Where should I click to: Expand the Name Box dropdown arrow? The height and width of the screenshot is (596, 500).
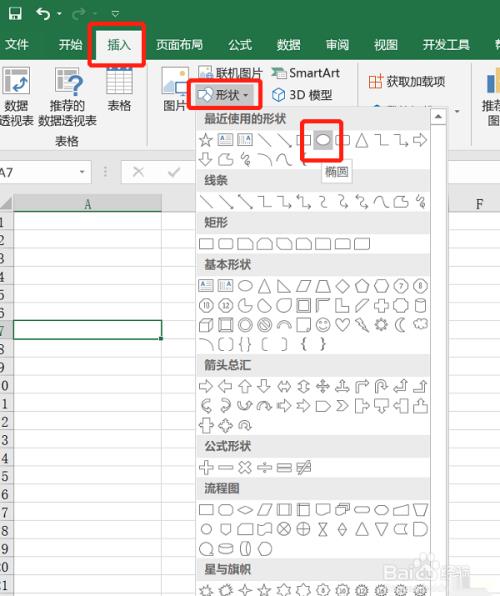[82, 172]
